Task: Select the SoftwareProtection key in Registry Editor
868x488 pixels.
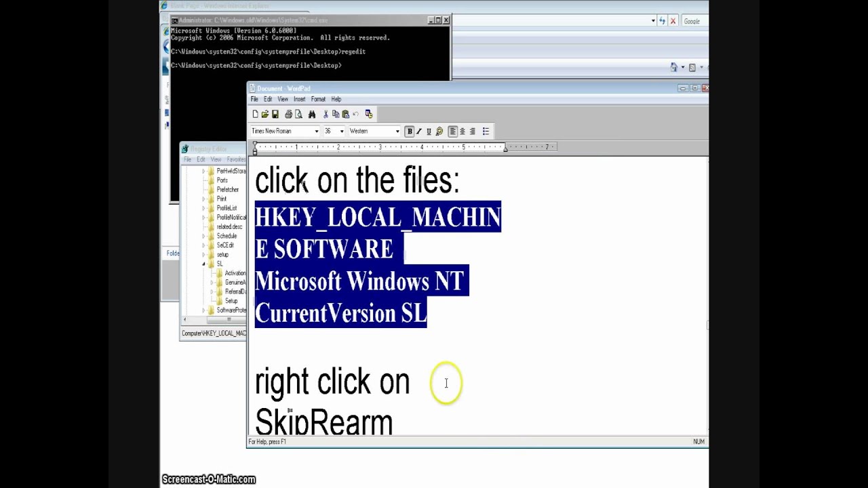Action: tap(231, 310)
